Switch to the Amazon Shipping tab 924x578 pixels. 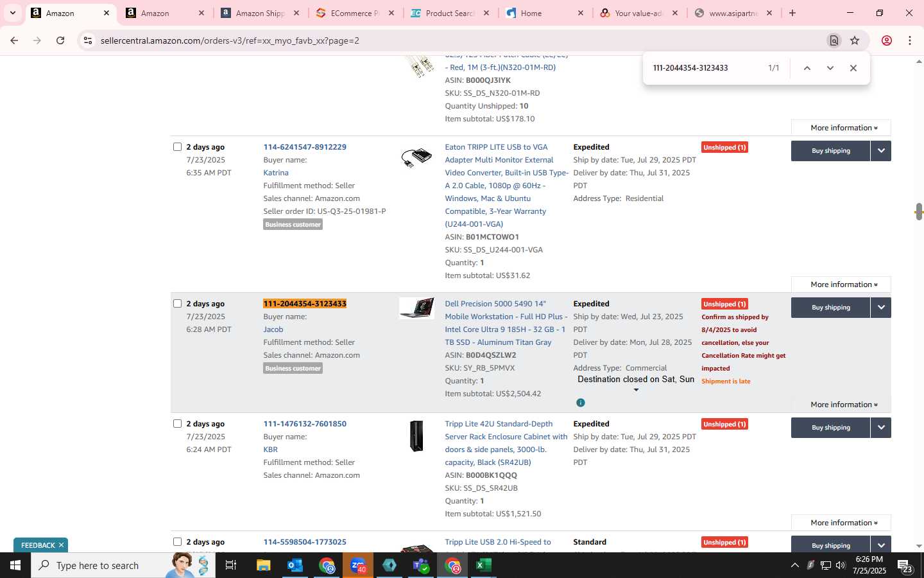(x=260, y=13)
